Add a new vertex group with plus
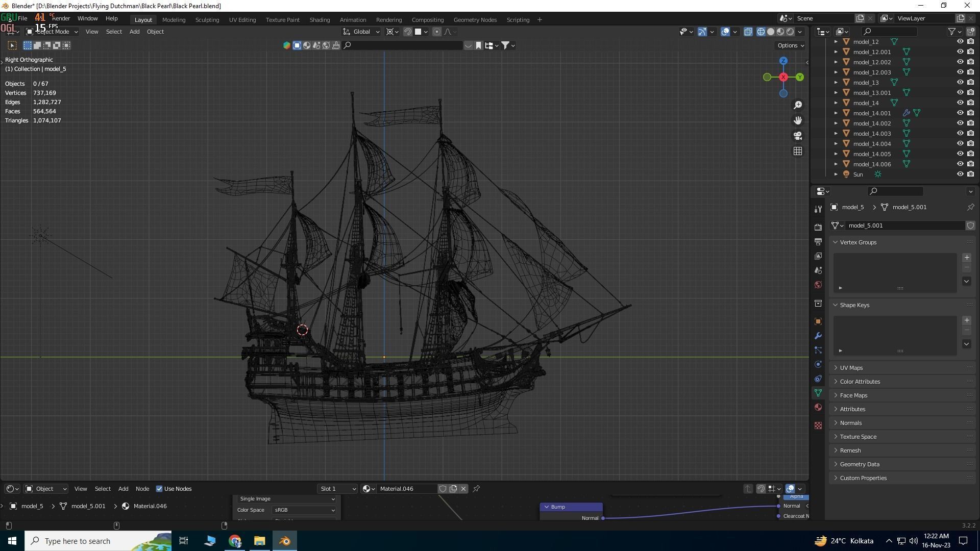980x551 pixels. coord(967,258)
